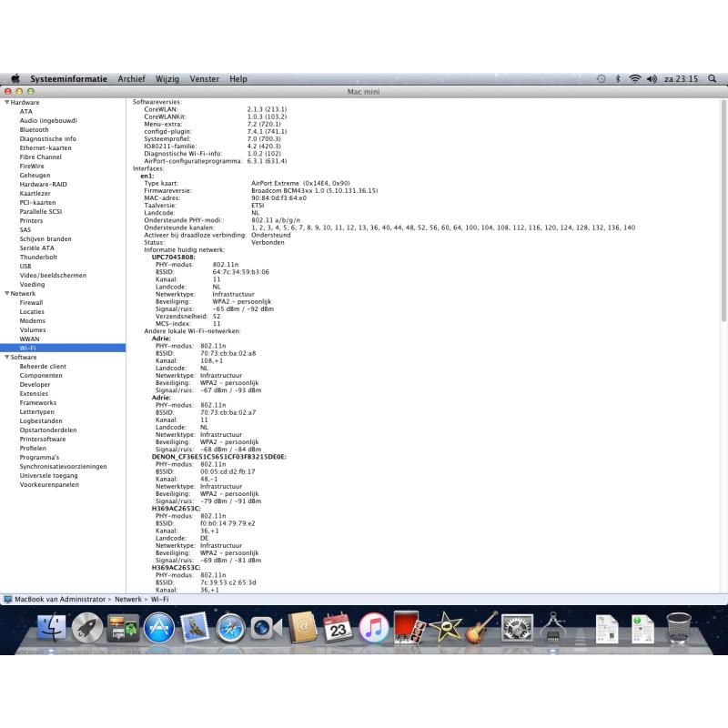Click the DENON_CF36E51C5651CF03F83215DE0E network name
728x728 pixels.
tap(219, 457)
